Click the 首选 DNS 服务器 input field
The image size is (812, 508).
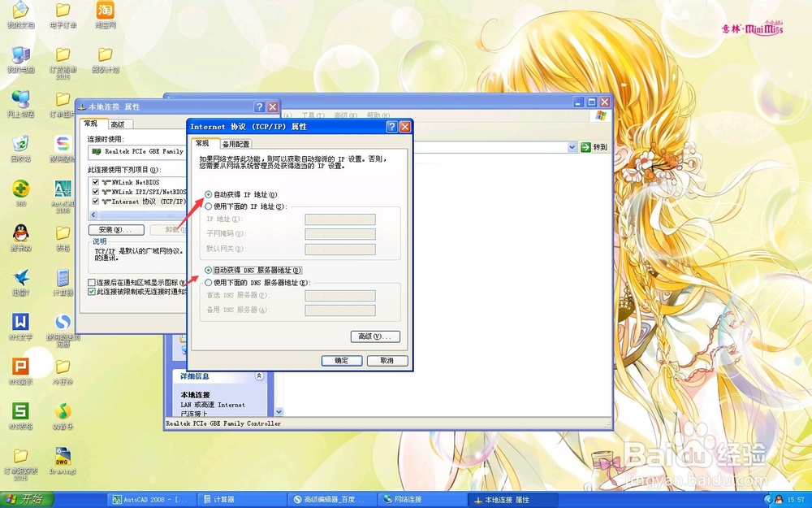tap(339, 296)
